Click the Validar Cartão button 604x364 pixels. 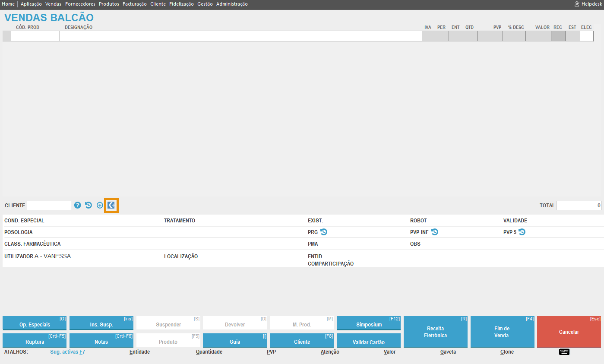(368, 342)
